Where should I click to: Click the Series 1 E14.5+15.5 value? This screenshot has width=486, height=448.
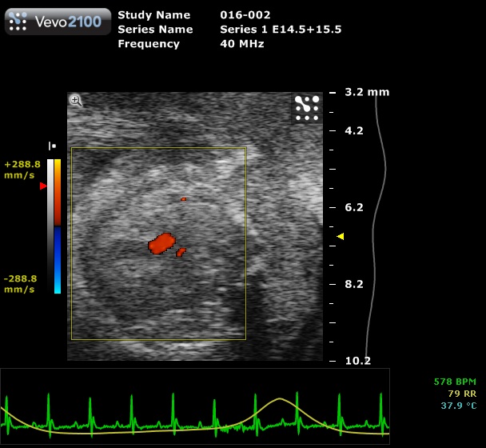281,29
